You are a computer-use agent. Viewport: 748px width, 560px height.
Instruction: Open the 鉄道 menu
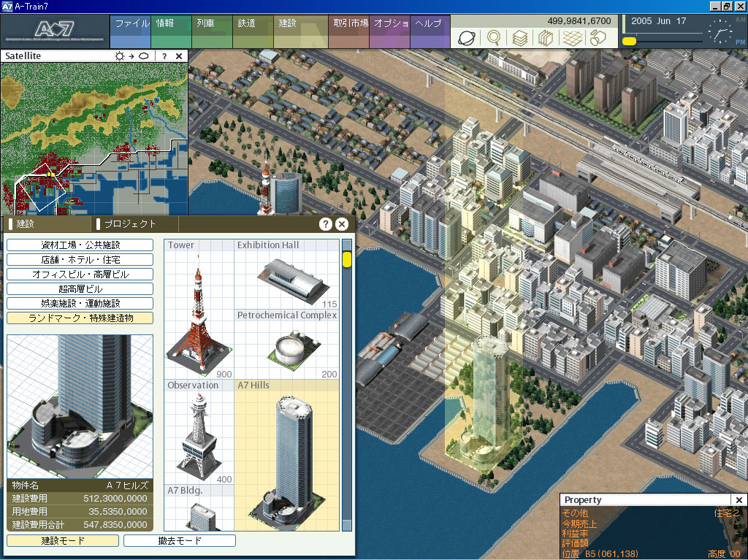(246, 23)
